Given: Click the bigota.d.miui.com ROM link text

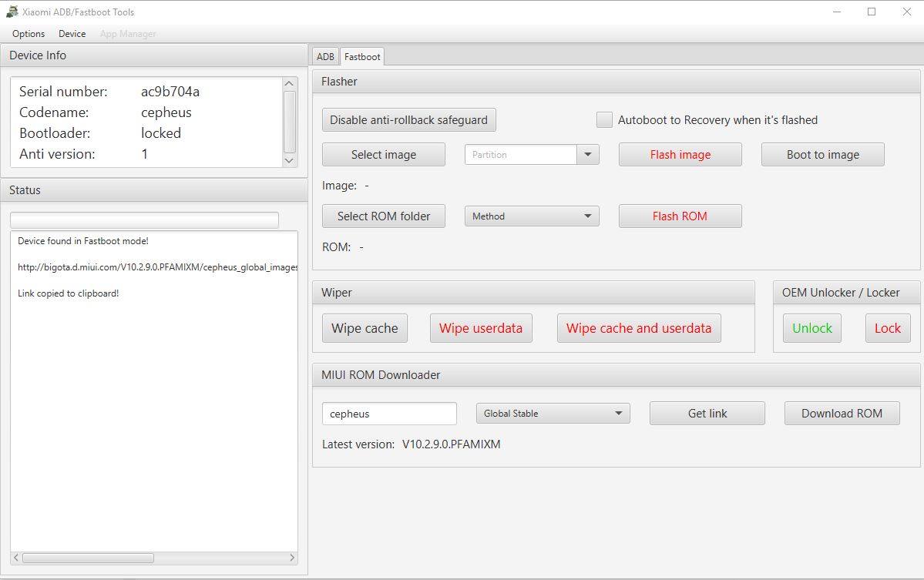Looking at the screenshot, I should [157, 267].
